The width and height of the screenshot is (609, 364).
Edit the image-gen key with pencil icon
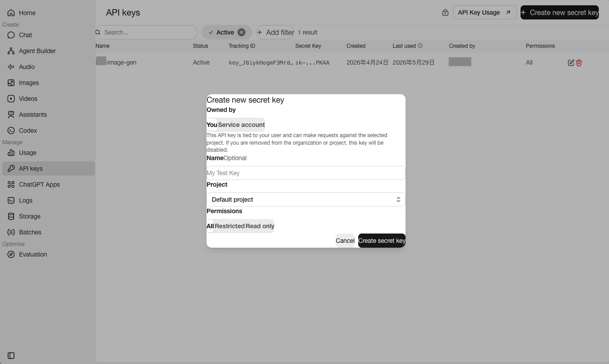[x=571, y=63]
